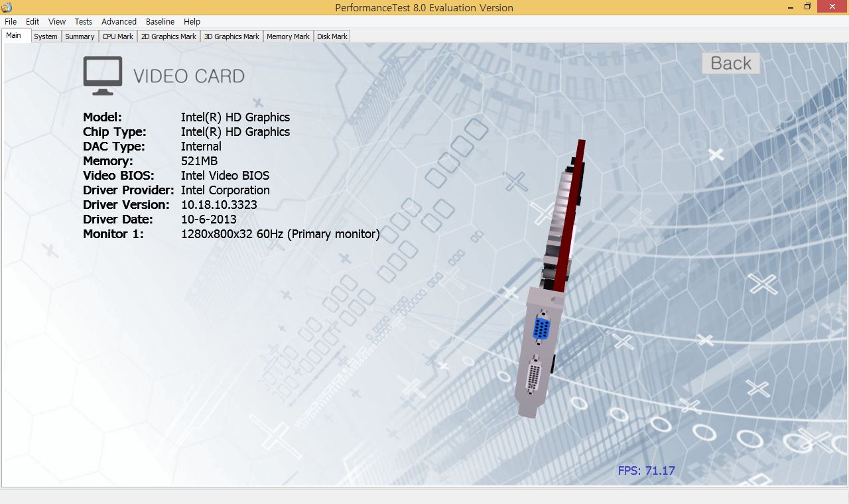The width and height of the screenshot is (849, 504).
Task: Click the Monitor 1: label
Action: pos(113,234)
